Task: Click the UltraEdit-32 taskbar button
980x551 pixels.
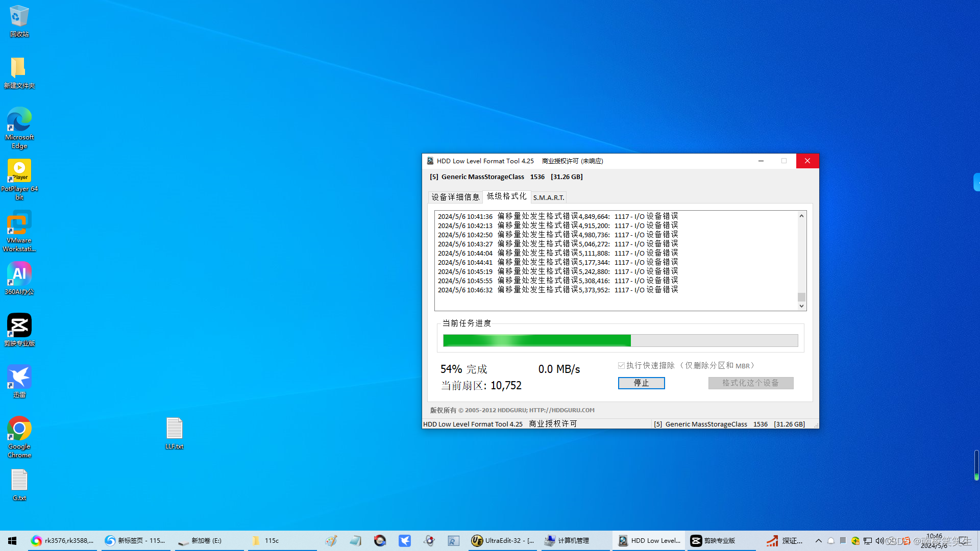Action: click(x=503, y=541)
